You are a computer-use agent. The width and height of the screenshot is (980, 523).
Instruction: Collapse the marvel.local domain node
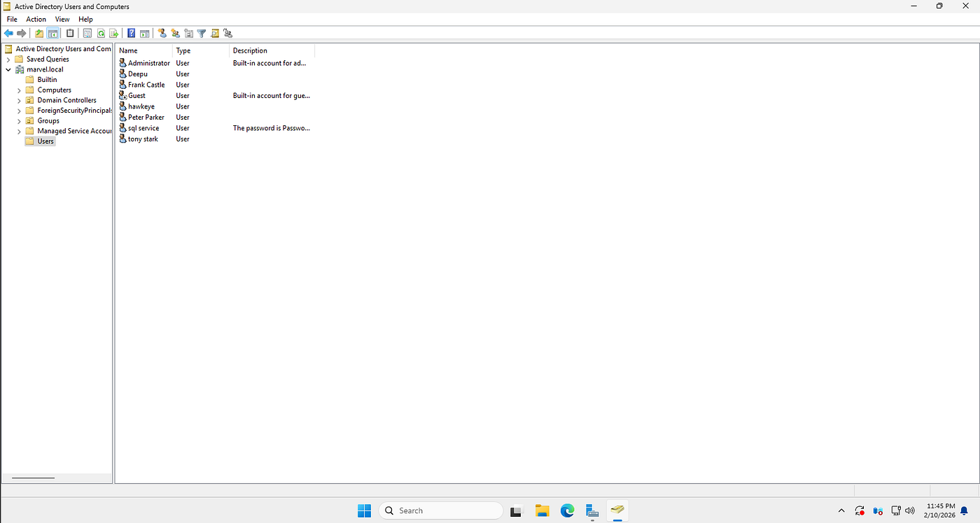[8, 69]
